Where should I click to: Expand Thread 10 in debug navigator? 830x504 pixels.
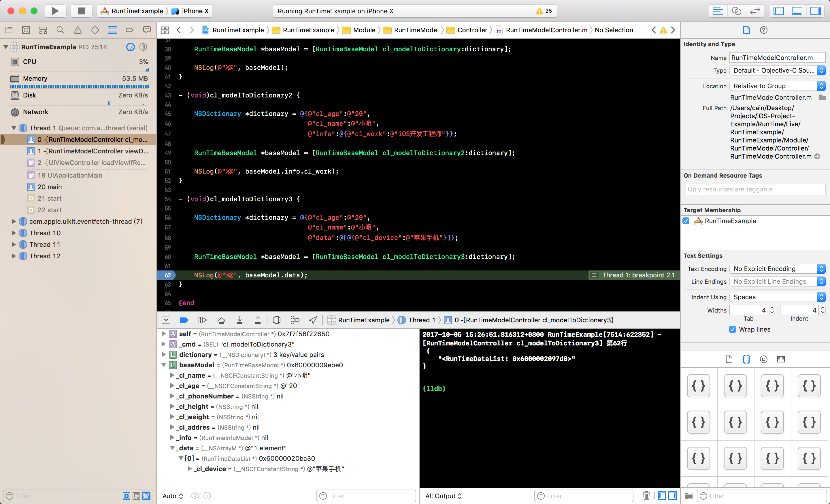pyautogui.click(x=14, y=233)
